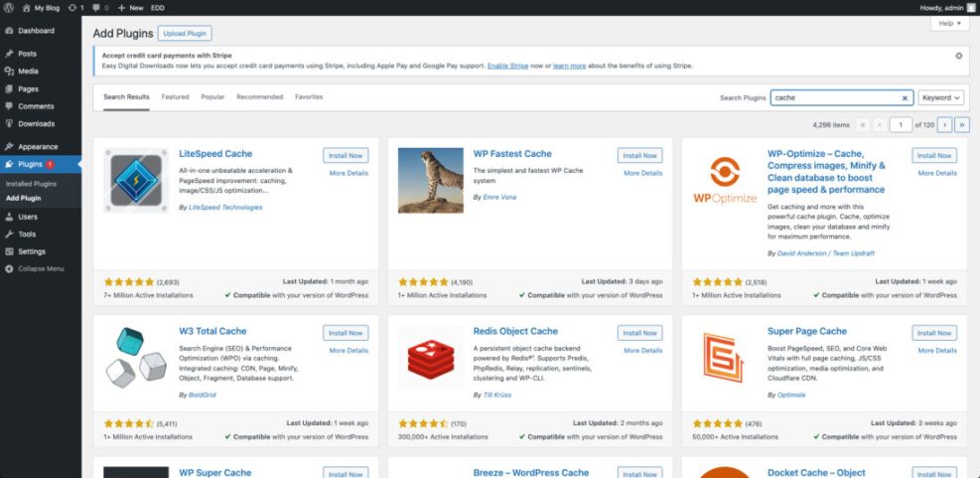Open Tools in sidebar

(x=27, y=234)
